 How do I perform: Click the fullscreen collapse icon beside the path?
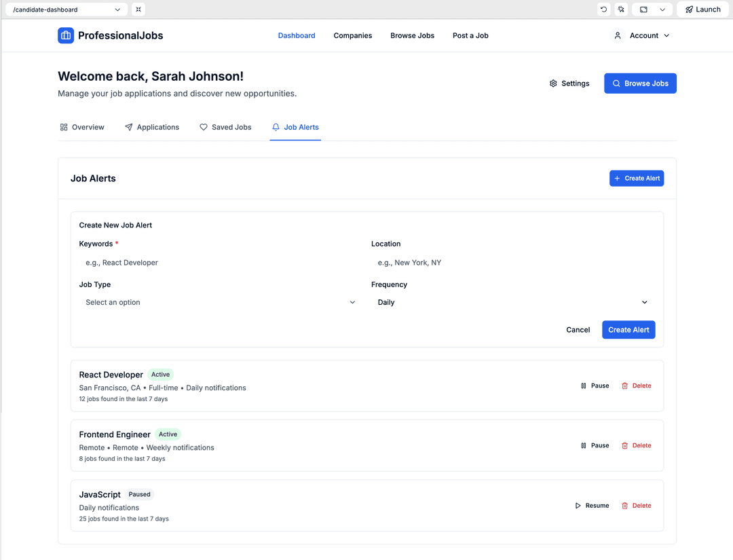click(138, 10)
